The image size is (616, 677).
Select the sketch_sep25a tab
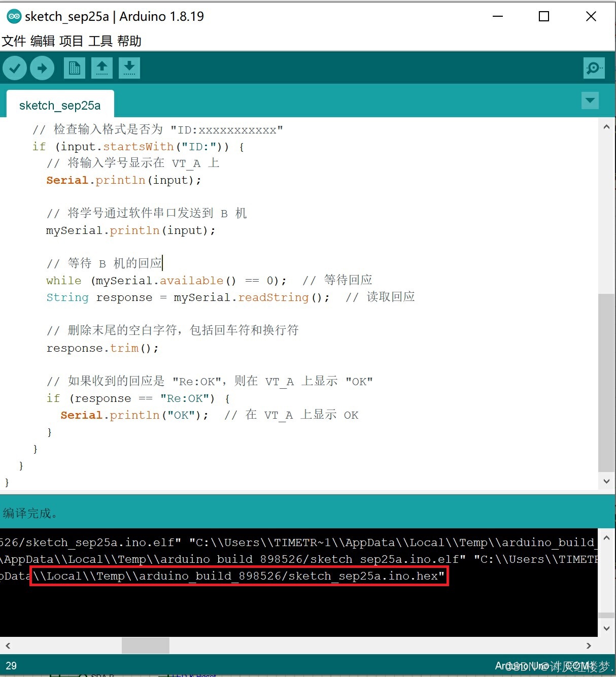click(x=59, y=105)
